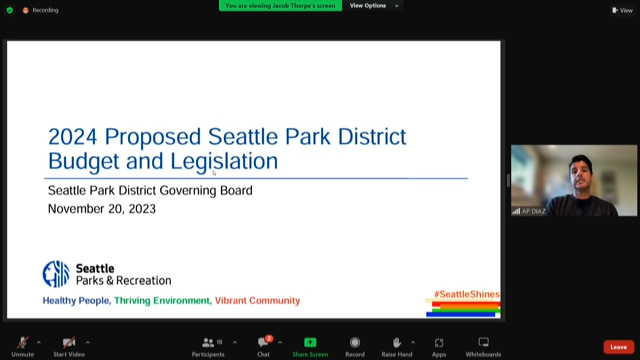Click the green banner naming Jacob Thorpe's screen

tap(280, 6)
